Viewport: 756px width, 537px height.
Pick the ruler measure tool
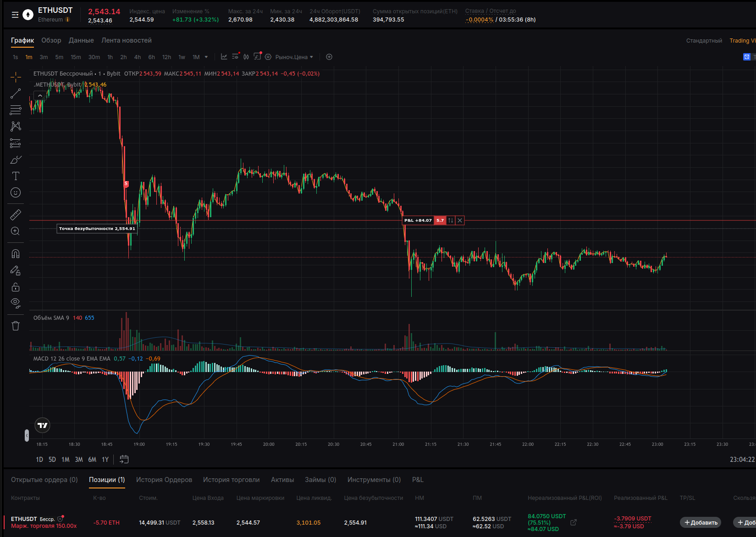pyautogui.click(x=16, y=214)
